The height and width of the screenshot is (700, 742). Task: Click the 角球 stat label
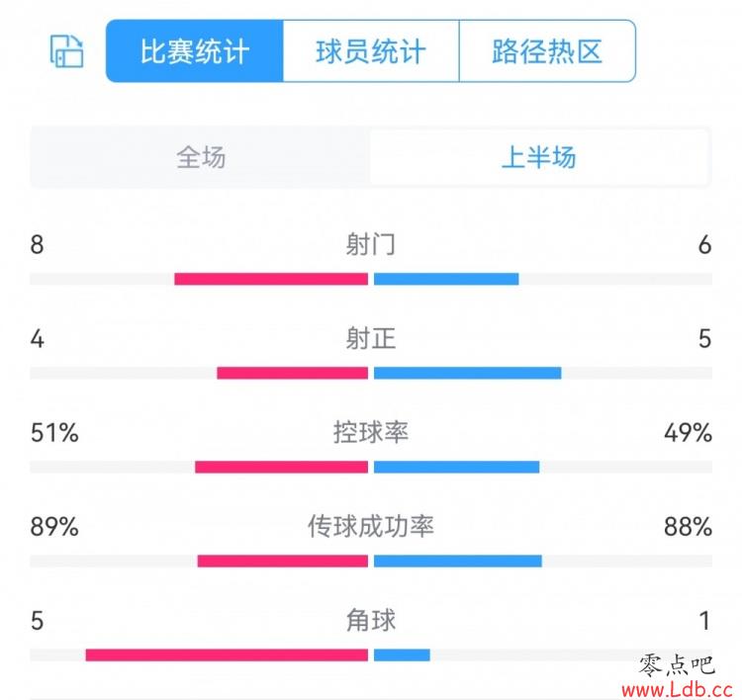pos(371,620)
